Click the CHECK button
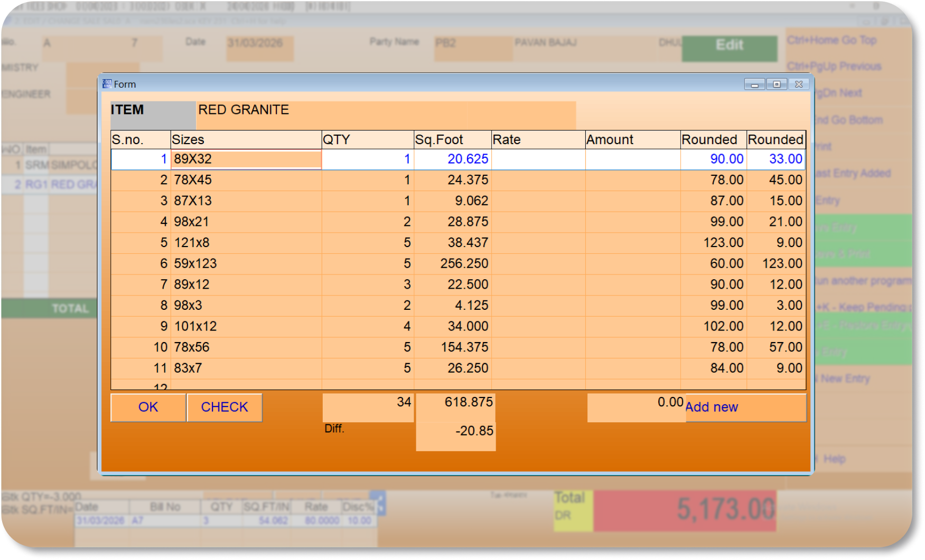The height and width of the screenshot is (560, 925). [x=225, y=407]
